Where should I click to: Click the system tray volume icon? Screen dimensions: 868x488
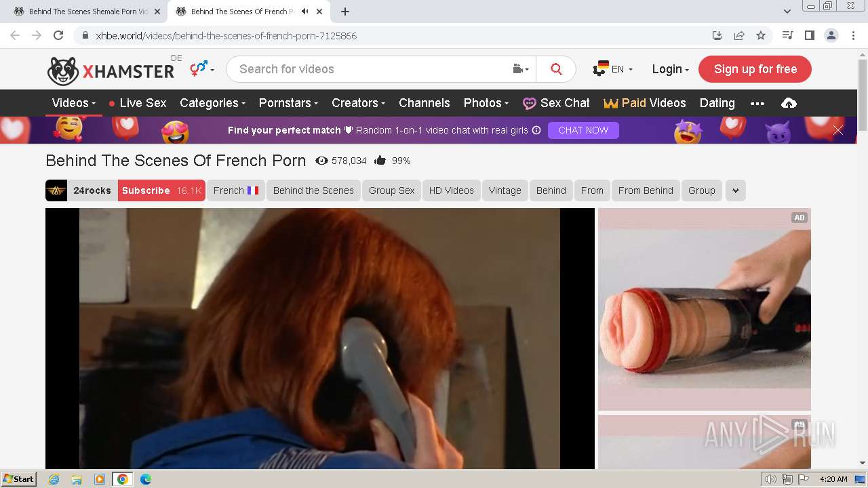(771, 479)
